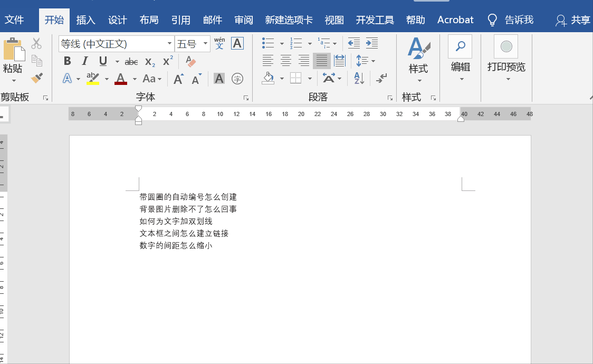This screenshot has height=364, width=593.
Task: Toggle italic formatting
Action: click(85, 61)
